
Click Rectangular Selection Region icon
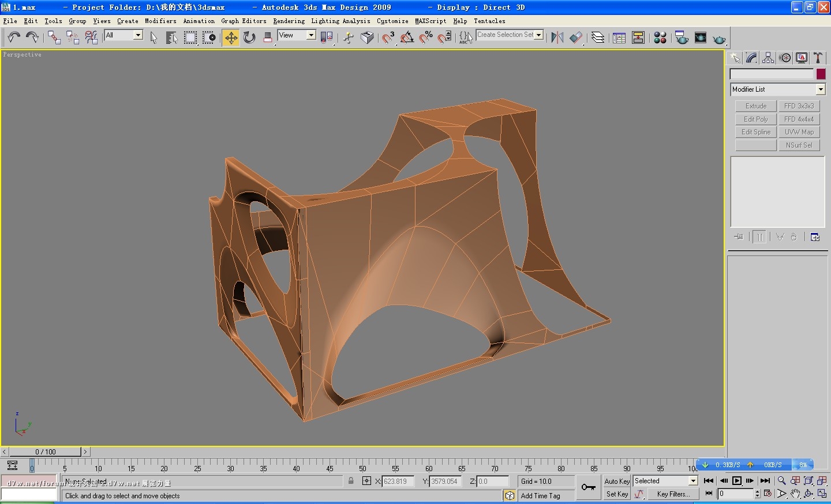190,37
